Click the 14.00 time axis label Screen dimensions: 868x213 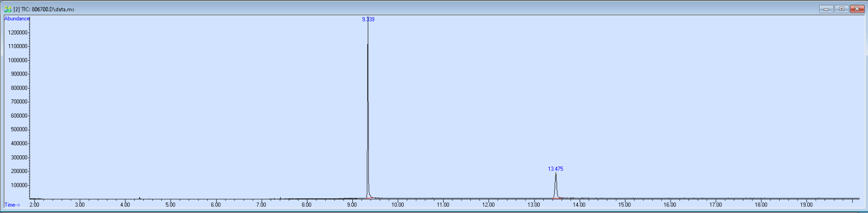579,205
